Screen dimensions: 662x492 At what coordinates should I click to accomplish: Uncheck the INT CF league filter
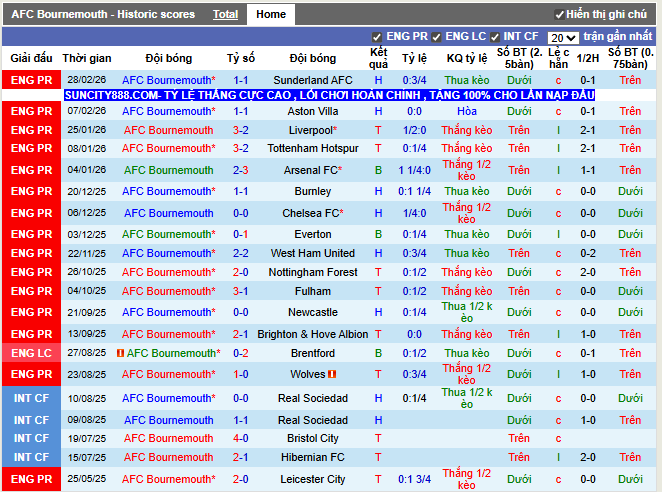tap(495, 37)
